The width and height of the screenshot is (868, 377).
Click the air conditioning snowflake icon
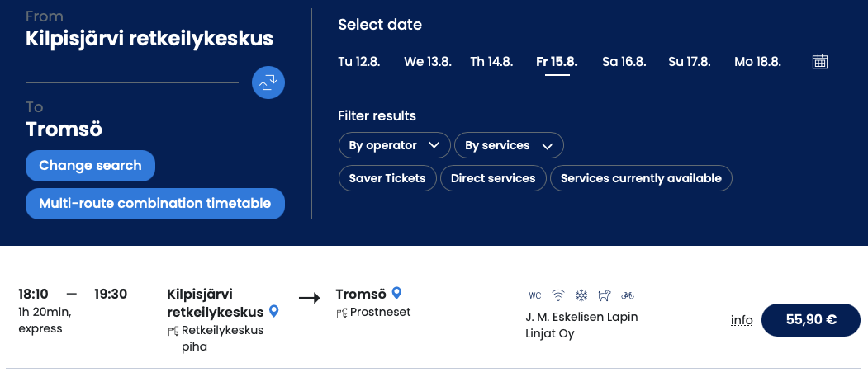pos(581,295)
